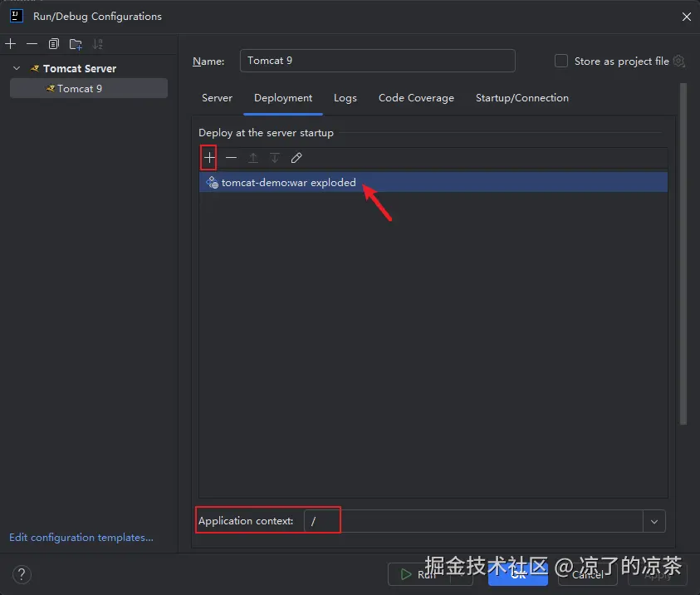Click the Name input field
Screen dimensions: 700x595
click(378, 61)
